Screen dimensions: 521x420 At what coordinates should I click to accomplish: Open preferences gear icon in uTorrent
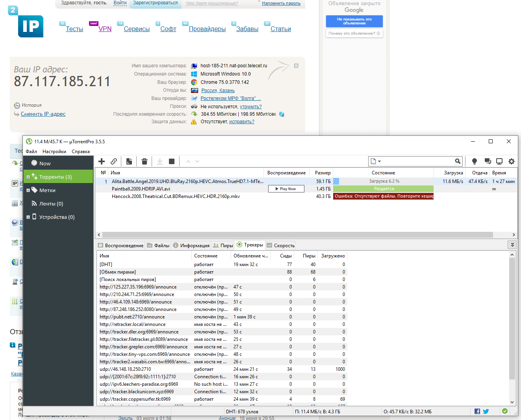tap(512, 161)
